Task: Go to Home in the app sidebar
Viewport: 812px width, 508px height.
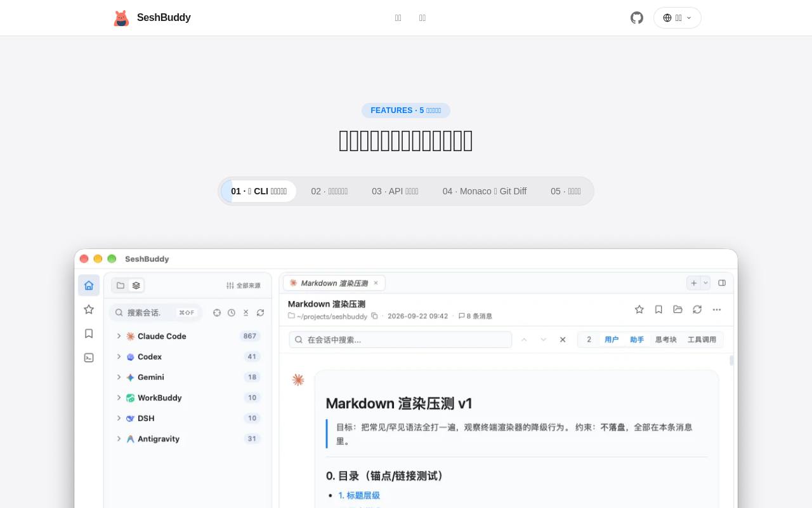Action: (89, 285)
